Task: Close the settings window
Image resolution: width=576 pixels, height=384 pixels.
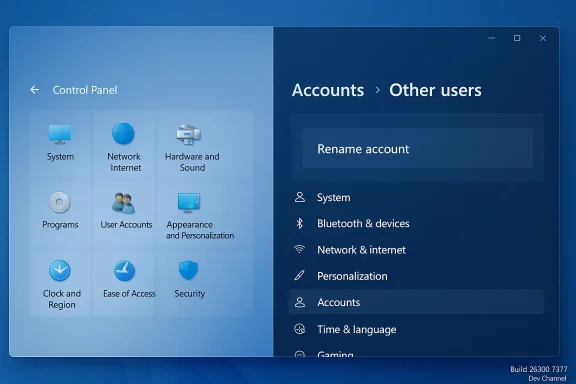Action: 543,38
